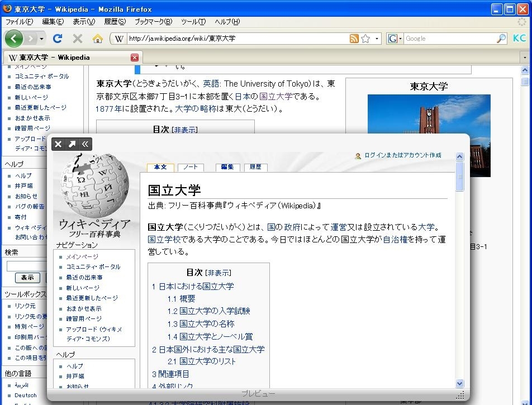Viewport: 532px width, 405px height.
Task: Click the preview popup corner grip icon
Action: [460, 395]
